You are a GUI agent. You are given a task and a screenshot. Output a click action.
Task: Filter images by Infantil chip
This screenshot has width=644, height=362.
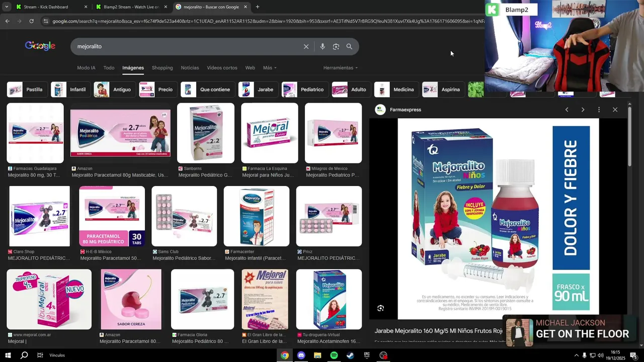[71, 89]
